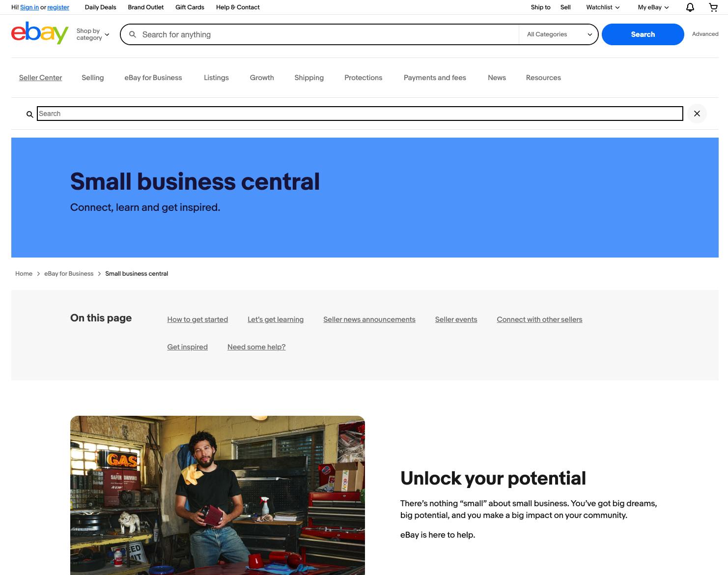
Task: Open Help & Contact
Action: pyautogui.click(x=237, y=7)
